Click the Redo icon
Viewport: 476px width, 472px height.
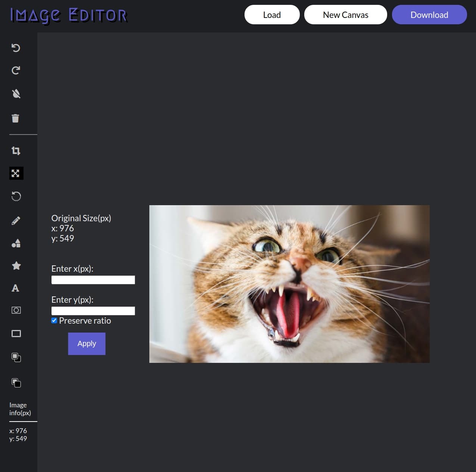click(x=16, y=70)
